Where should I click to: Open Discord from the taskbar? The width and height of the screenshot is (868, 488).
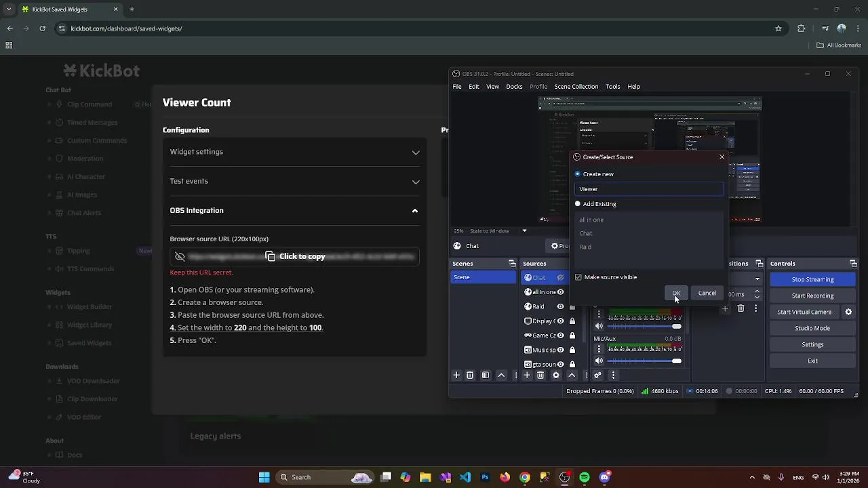pyautogui.click(x=605, y=477)
